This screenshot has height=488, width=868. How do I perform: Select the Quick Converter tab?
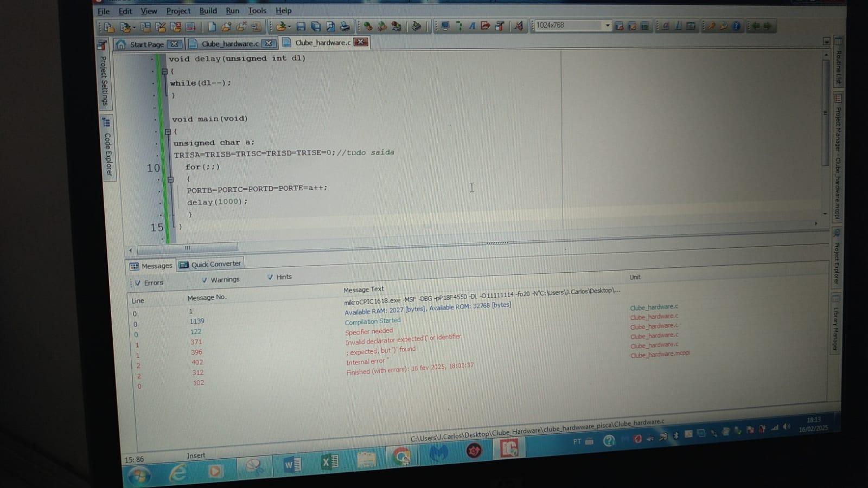(210, 265)
